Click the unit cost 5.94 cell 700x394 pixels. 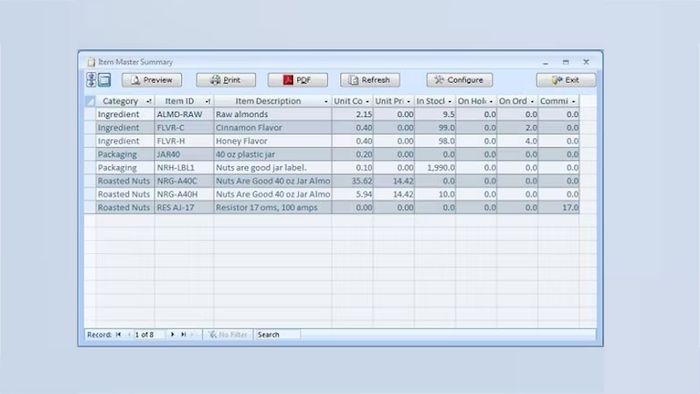click(x=353, y=194)
